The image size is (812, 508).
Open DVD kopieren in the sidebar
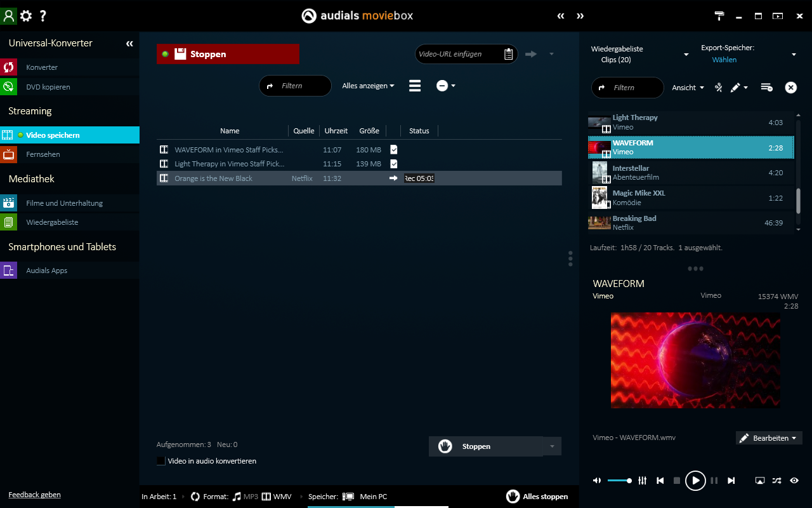click(70, 87)
